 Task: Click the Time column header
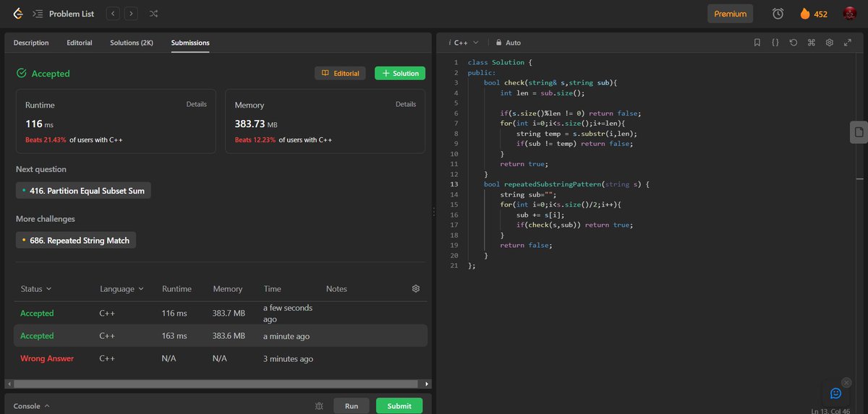click(x=272, y=289)
